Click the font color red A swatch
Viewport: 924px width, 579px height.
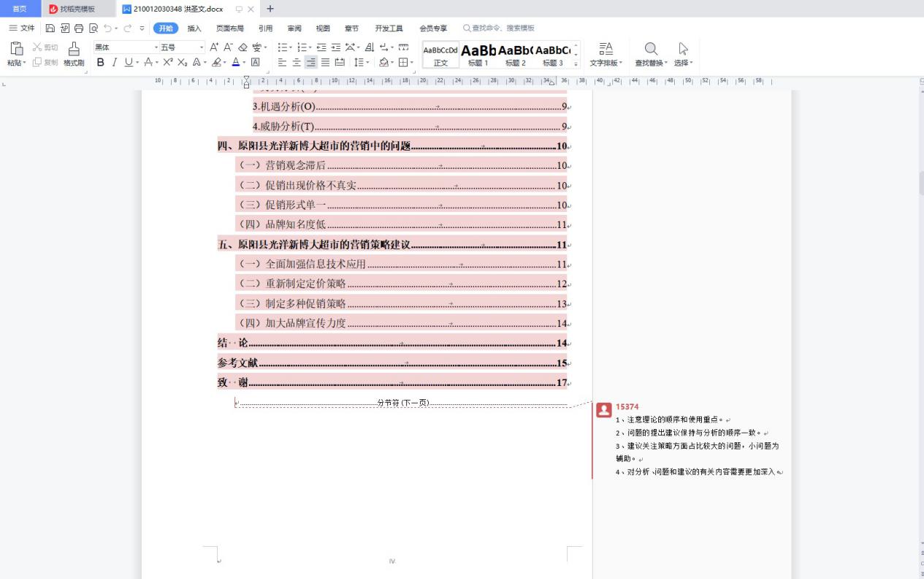coord(235,63)
